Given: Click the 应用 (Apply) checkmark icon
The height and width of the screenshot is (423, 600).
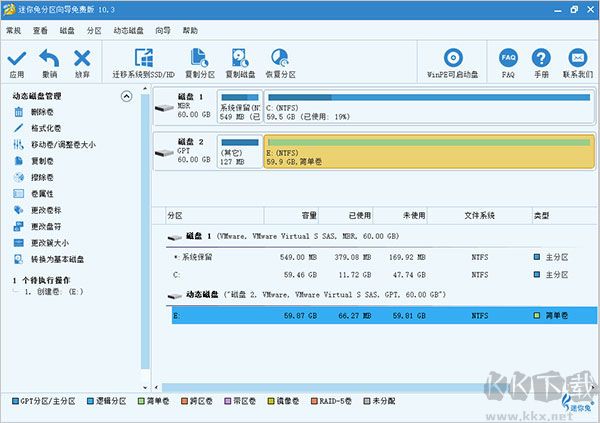Looking at the screenshot, I should click(17, 59).
